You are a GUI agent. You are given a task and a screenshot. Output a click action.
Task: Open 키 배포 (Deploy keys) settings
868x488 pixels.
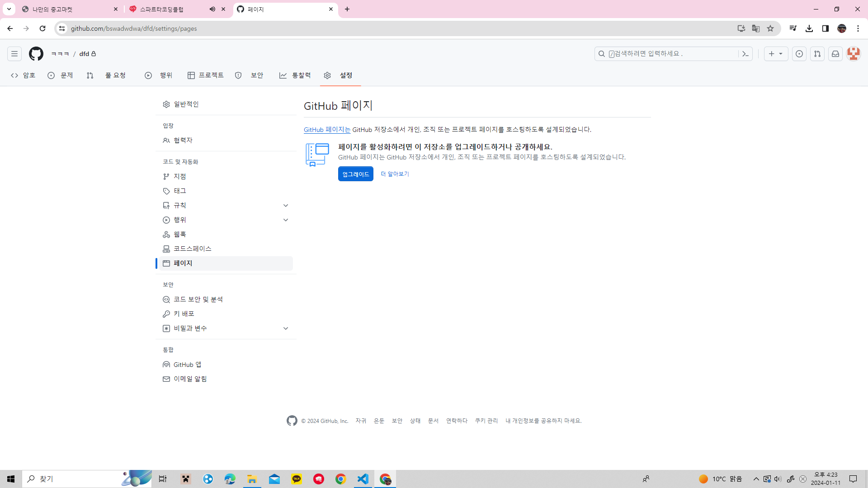(x=226, y=314)
